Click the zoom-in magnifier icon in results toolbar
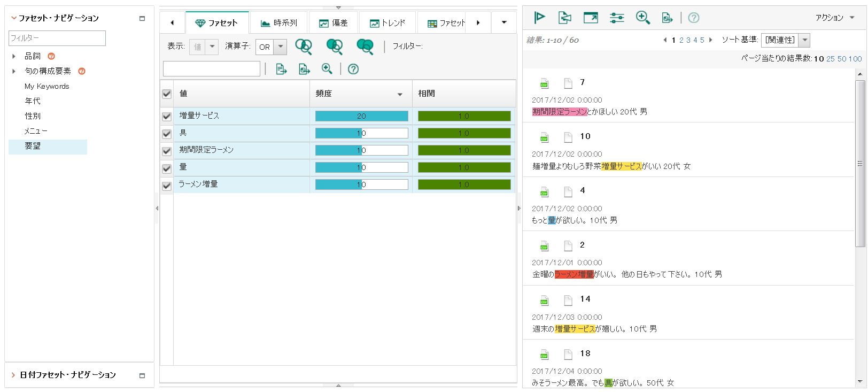 coord(642,18)
